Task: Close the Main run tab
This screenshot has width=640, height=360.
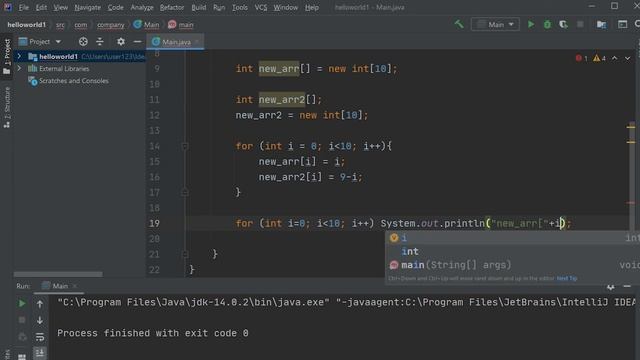Action: pos(75,286)
